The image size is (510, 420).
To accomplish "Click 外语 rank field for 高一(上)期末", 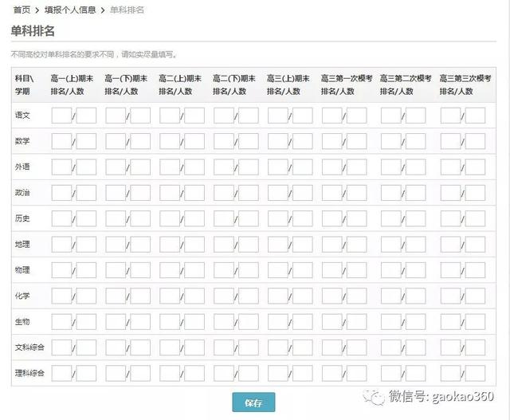I will (x=61, y=167).
